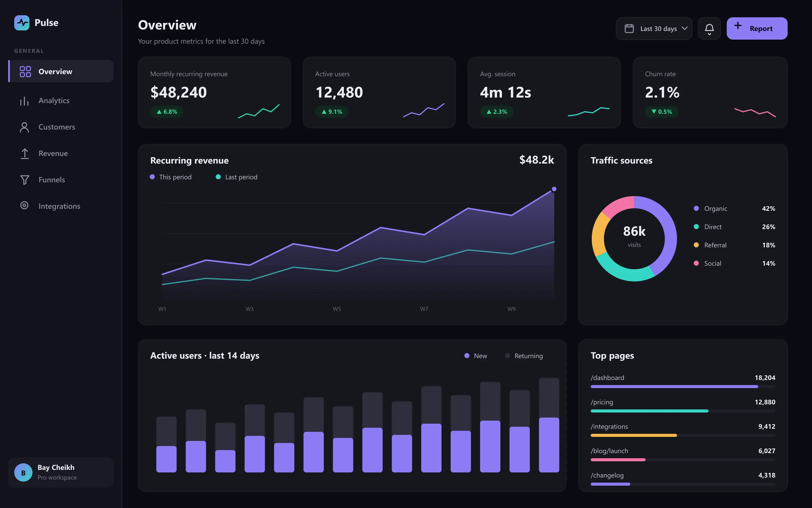Click the Customers person icon
Viewport: 812px width, 508px height.
(x=25, y=127)
